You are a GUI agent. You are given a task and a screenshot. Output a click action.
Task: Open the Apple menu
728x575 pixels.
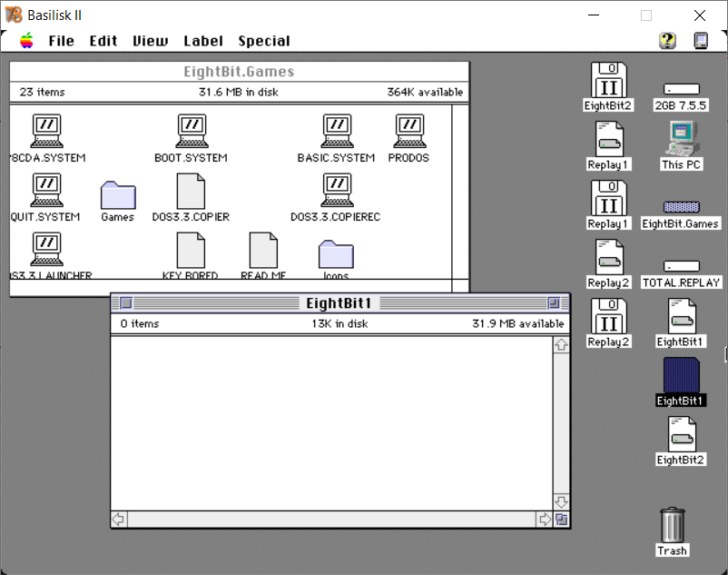click(x=26, y=41)
